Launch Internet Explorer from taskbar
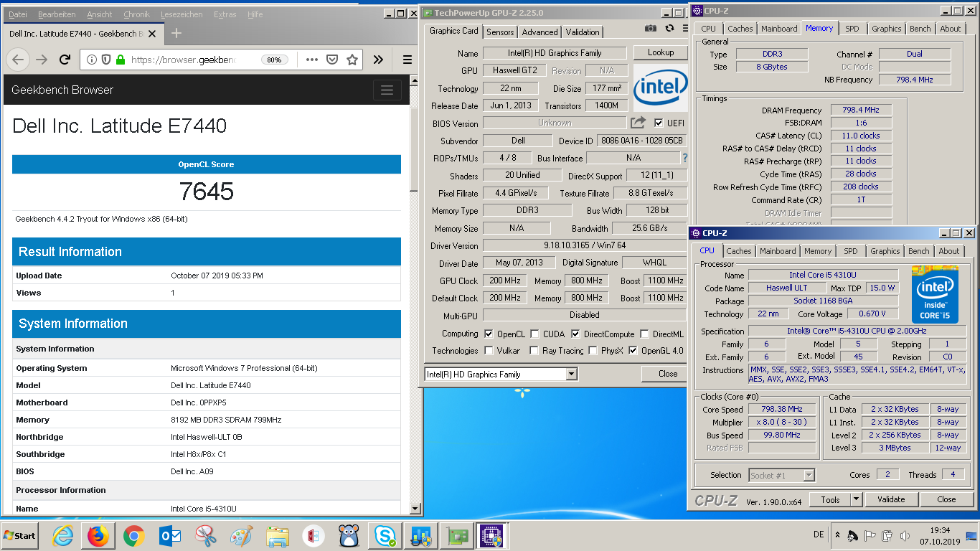 tap(63, 536)
